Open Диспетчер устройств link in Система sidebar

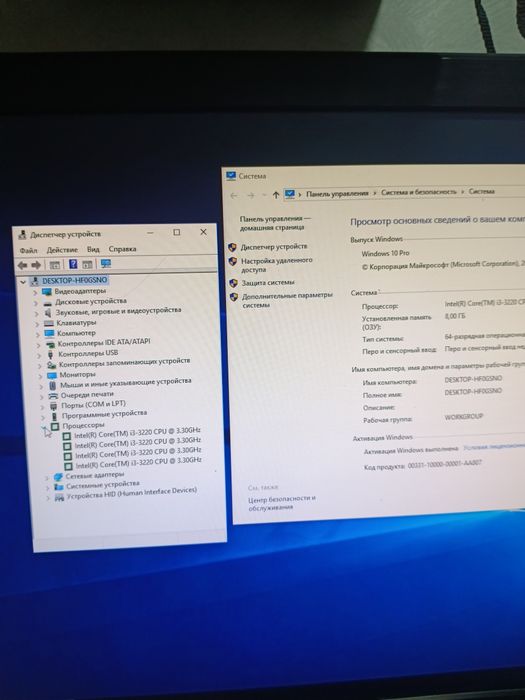pos(274,246)
